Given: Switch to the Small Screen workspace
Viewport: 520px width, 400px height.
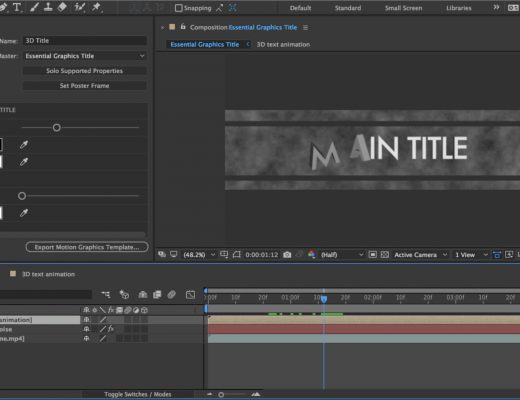Looking at the screenshot, I should coord(403,8).
